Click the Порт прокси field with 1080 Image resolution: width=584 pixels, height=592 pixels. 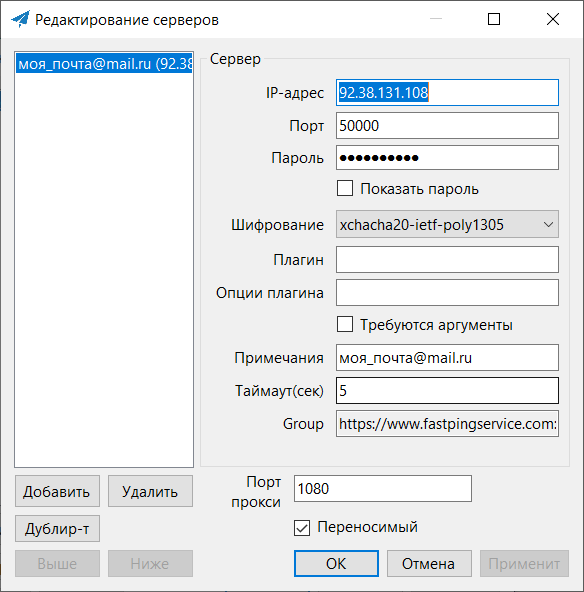point(383,489)
